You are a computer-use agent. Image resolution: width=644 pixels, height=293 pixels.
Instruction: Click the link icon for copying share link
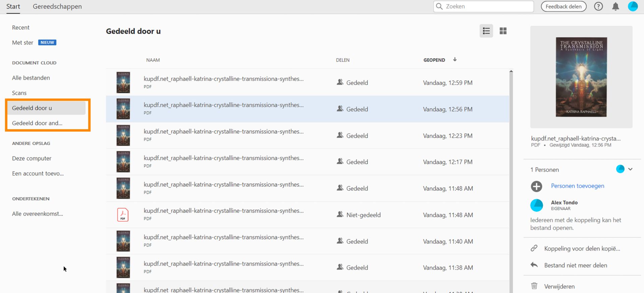(534, 248)
